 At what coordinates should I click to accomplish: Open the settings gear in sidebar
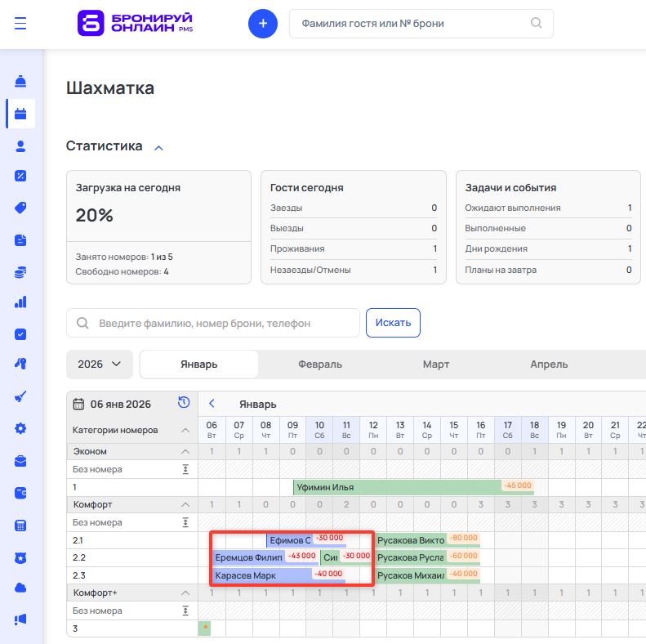coord(20,428)
